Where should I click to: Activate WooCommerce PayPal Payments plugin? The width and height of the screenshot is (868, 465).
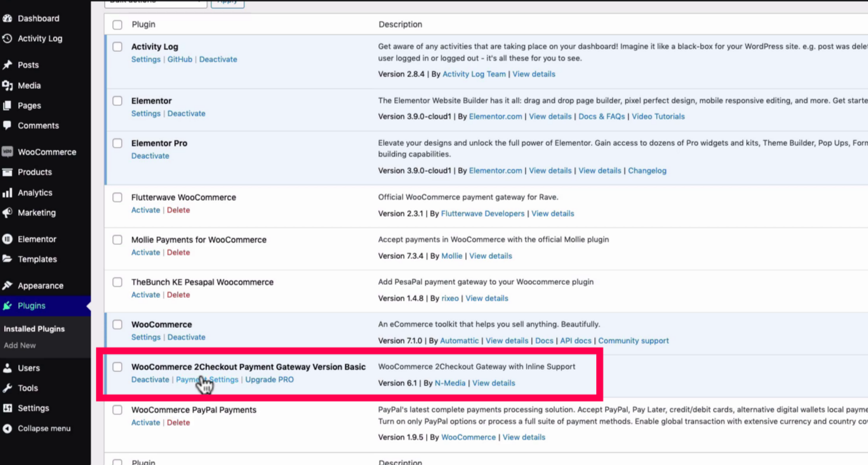click(x=146, y=423)
